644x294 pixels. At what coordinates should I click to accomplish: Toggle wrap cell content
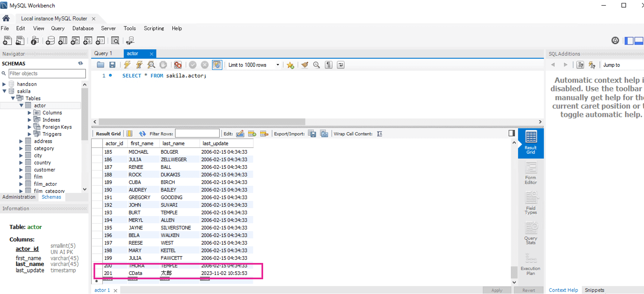(379, 134)
